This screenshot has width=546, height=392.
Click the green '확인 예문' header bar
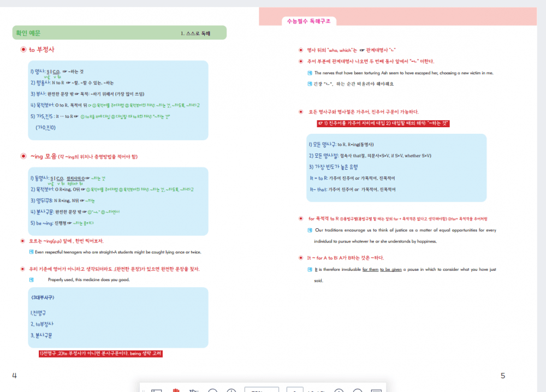coord(119,33)
